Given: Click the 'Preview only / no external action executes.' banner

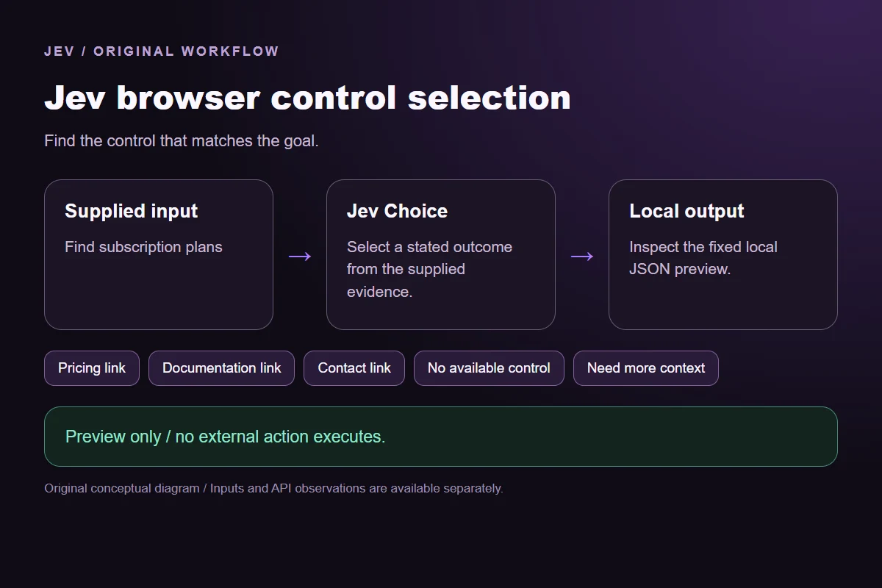Looking at the screenshot, I should [441, 437].
